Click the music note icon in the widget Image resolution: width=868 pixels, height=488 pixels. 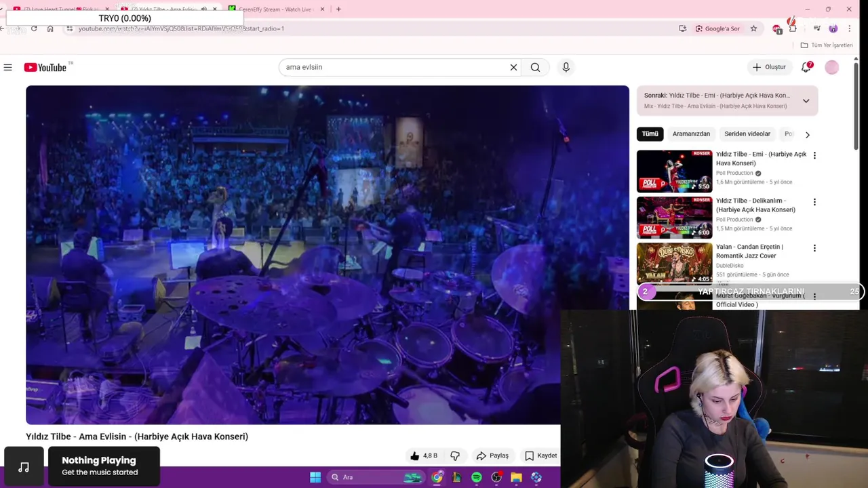24,466
